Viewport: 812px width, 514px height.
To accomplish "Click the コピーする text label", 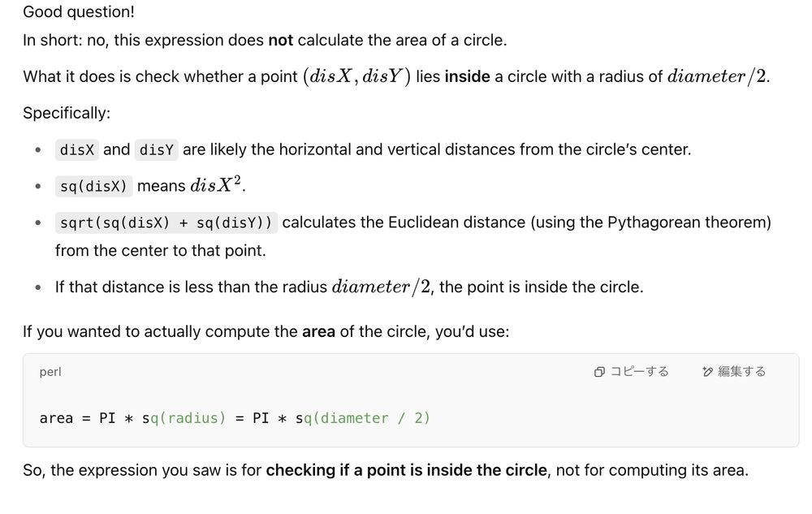I will coord(639,372).
